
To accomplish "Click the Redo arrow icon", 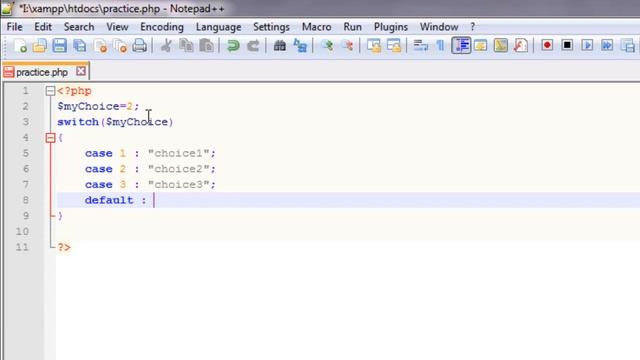I will [253, 46].
